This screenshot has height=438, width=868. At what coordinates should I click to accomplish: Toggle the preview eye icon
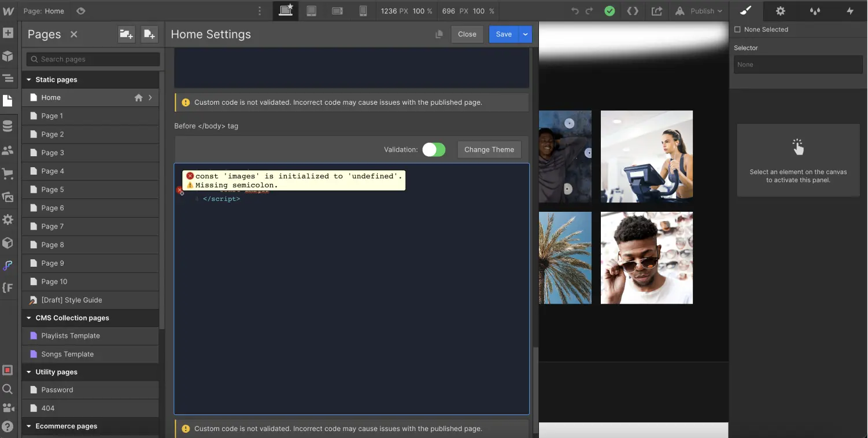[81, 11]
